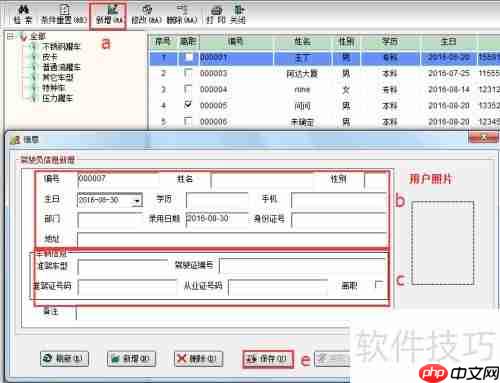Click the 修改 edit toolbar icon
500x383 pixels.
click(x=147, y=15)
